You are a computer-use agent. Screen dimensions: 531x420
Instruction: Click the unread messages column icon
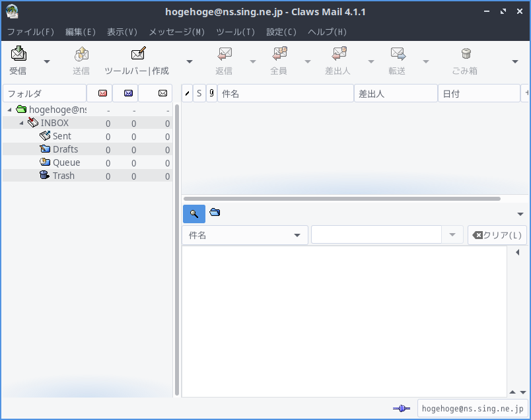click(128, 93)
